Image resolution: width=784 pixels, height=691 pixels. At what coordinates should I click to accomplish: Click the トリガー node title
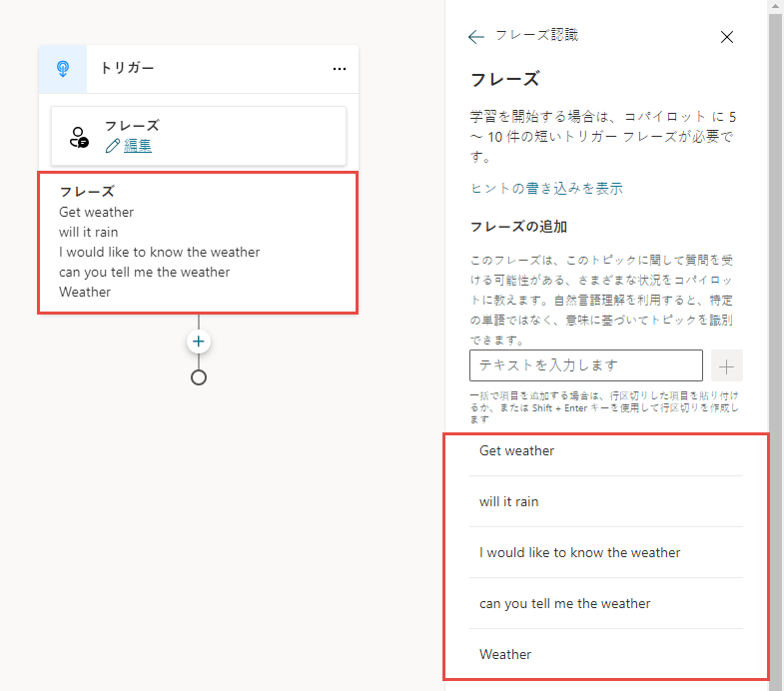pos(127,68)
